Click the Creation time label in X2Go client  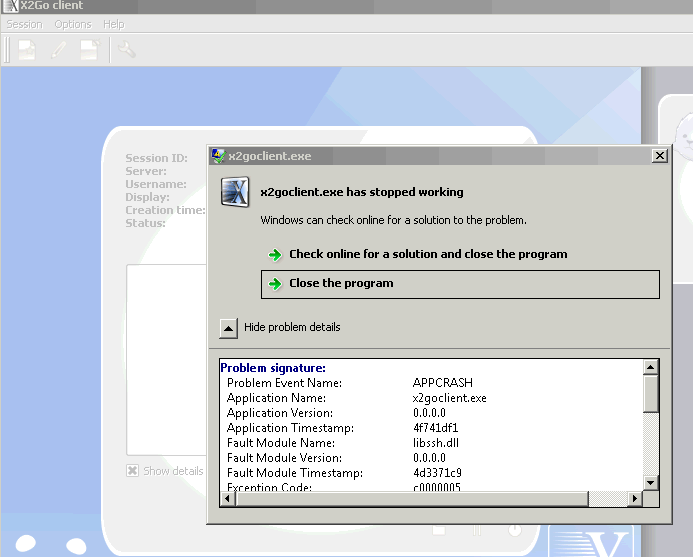coord(165,210)
